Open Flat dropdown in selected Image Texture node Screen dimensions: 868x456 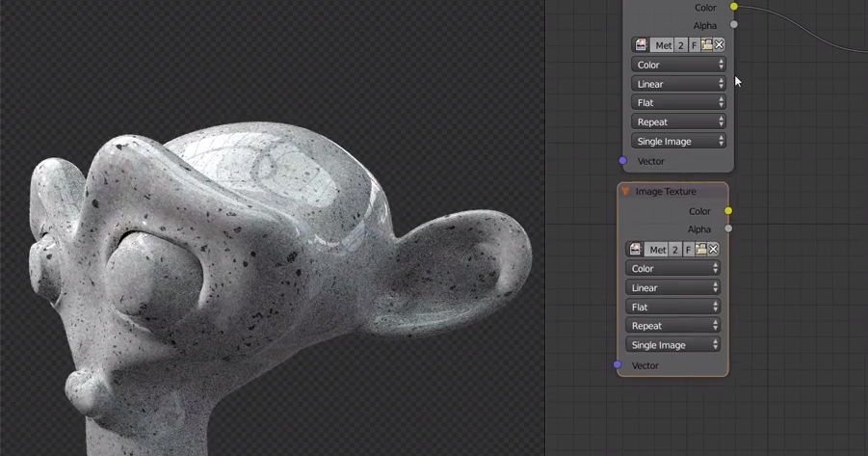(672, 307)
